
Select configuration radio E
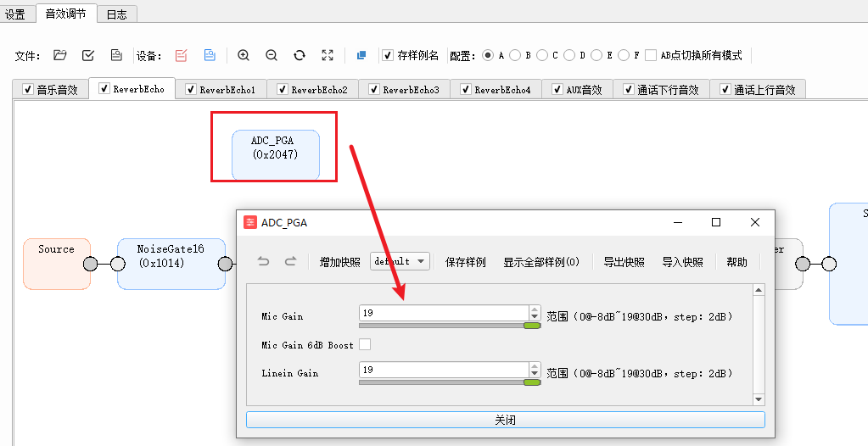[596, 55]
